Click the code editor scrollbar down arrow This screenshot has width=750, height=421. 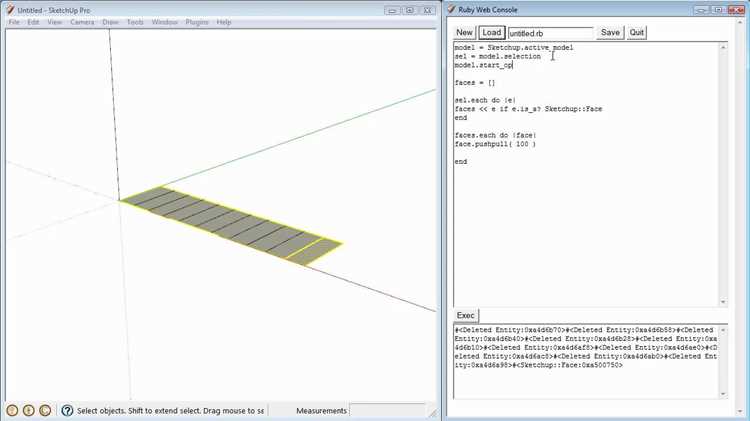pyautogui.click(x=723, y=302)
